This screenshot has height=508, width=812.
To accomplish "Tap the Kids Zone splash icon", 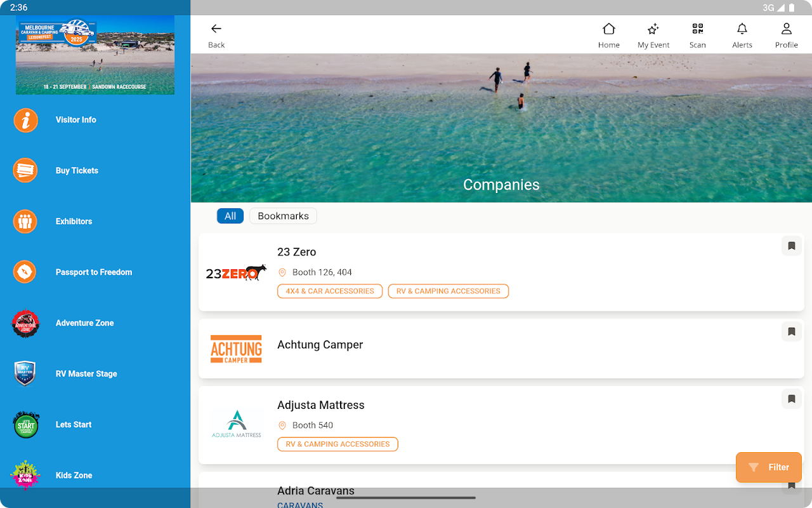I will click(x=25, y=475).
